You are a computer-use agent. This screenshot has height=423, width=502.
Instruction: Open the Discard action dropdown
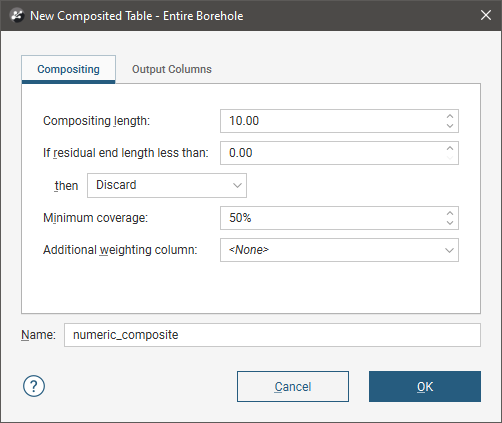tap(167, 185)
